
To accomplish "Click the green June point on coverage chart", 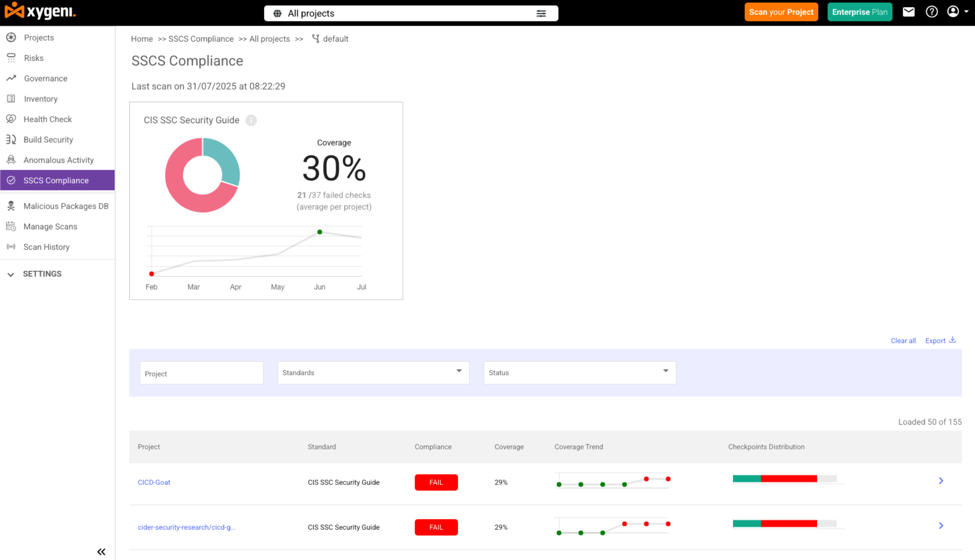I will click(320, 232).
